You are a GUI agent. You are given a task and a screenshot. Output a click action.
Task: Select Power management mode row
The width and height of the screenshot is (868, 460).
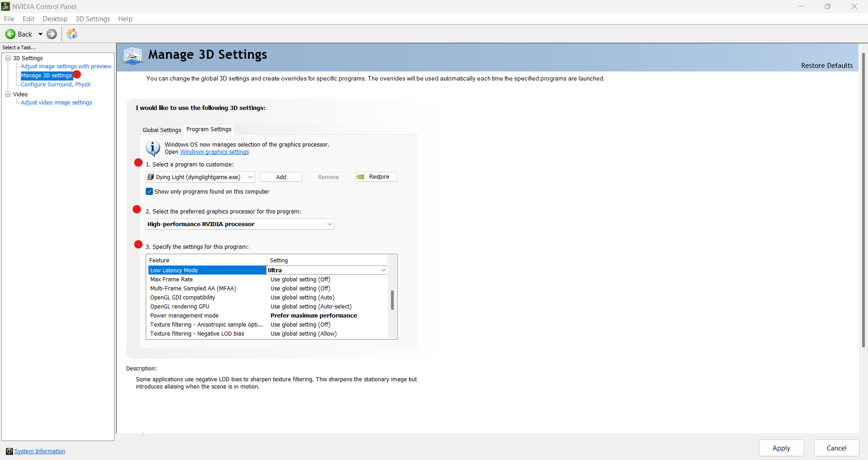pyautogui.click(x=268, y=316)
